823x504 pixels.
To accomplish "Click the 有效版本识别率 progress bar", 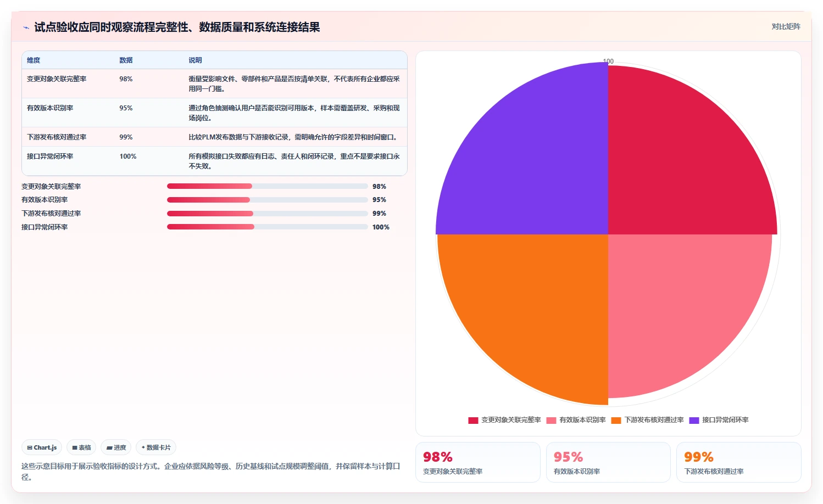I will (267, 200).
